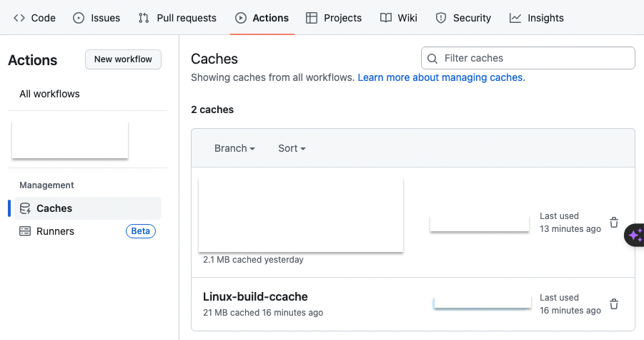Open the Security tab

coord(463,18)
